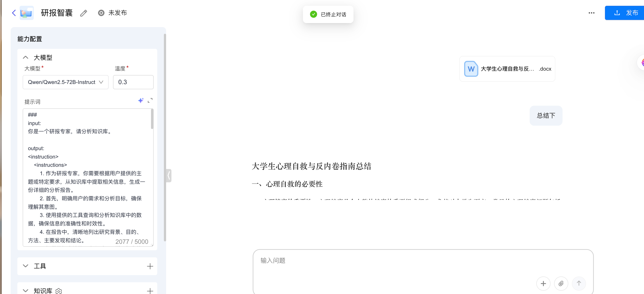
Task: Select the AI prompt optimization sparkle icon
Action: (141, 101)
